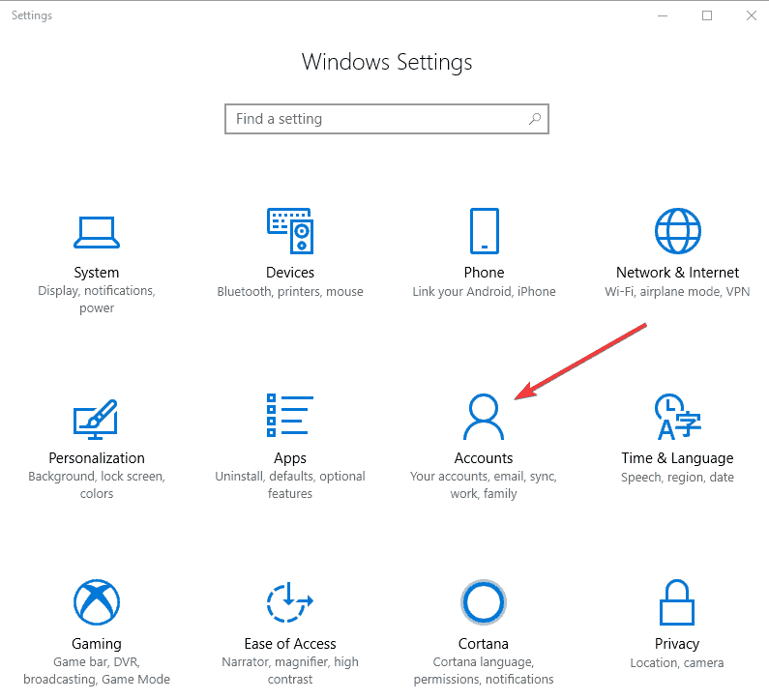
Task: Click the Network & Internet label
Action: [677, 273]
